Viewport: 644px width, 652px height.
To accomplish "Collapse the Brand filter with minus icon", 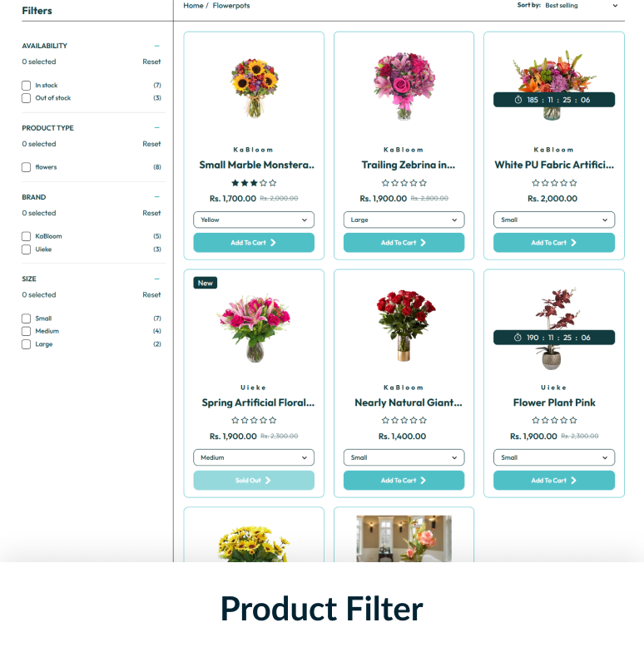I will 156,196.
